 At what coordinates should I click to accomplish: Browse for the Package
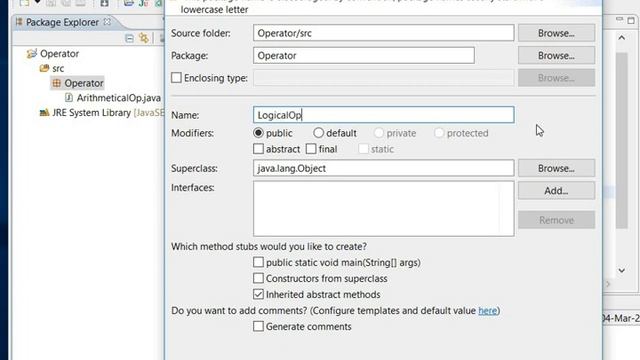click(556, 56)
